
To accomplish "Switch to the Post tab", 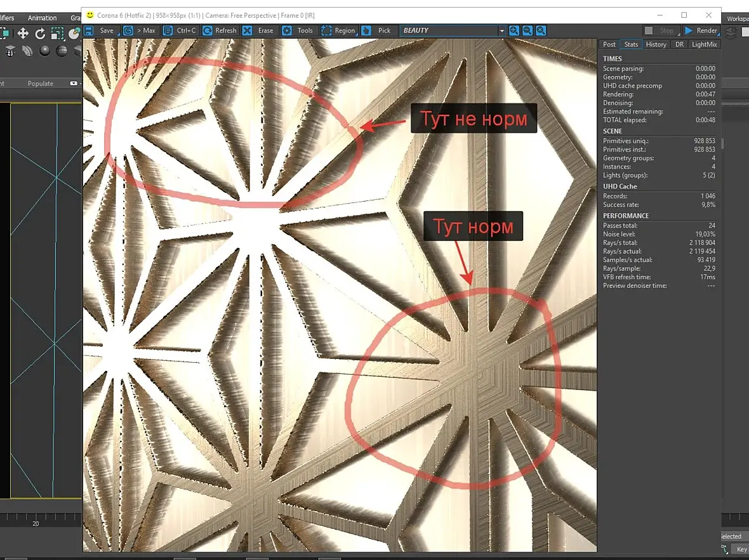I will coord(609,44).
